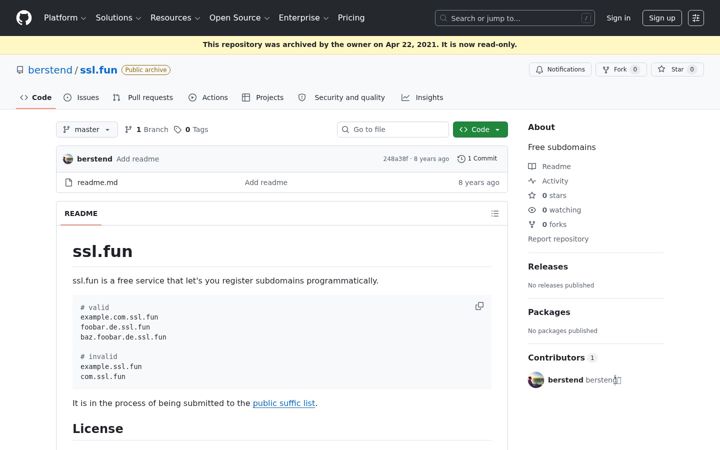The width and height of the screenshot is (720, 450).
Task: Open the public suffic list link
Action: 284,403
